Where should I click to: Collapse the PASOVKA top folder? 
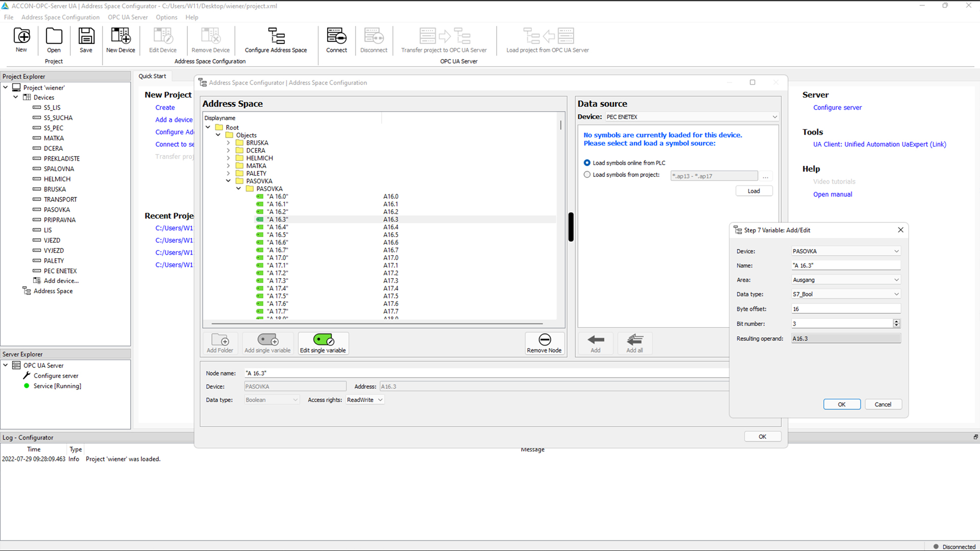click(x=228, y=181)
